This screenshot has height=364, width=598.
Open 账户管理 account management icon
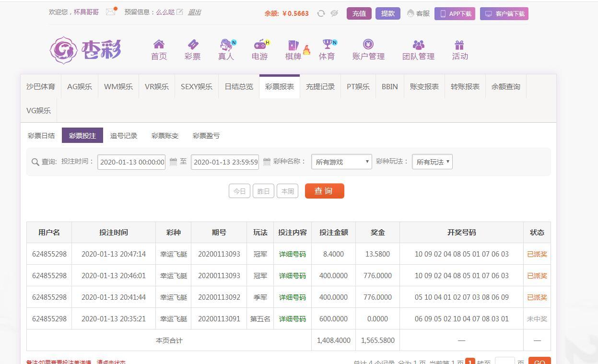point(368,45)
